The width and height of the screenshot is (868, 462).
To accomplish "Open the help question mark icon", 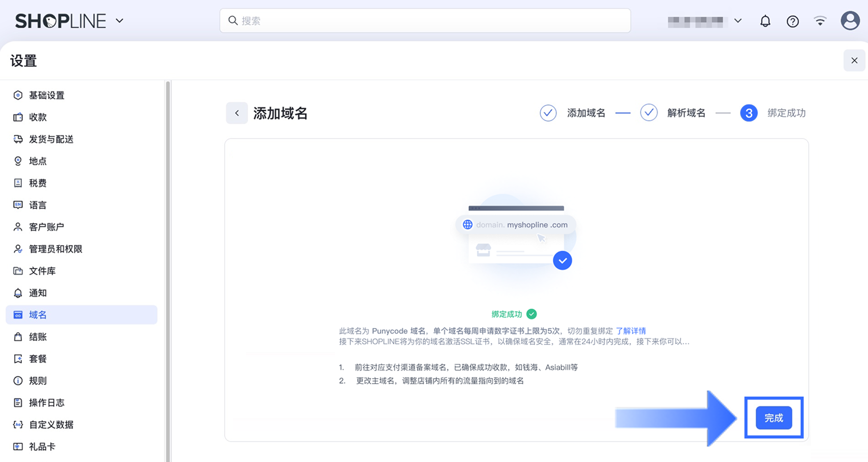I will (x=792, y=21).
